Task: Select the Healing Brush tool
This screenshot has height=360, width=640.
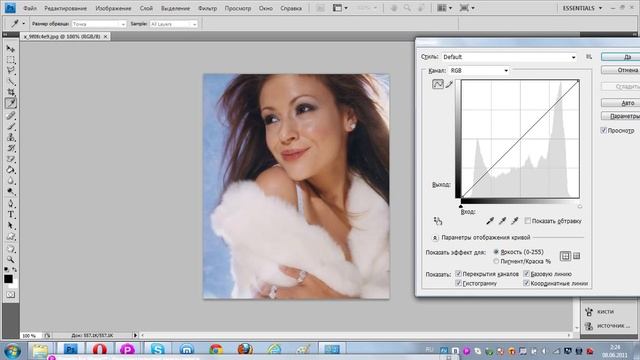Action: coord(11,116)
